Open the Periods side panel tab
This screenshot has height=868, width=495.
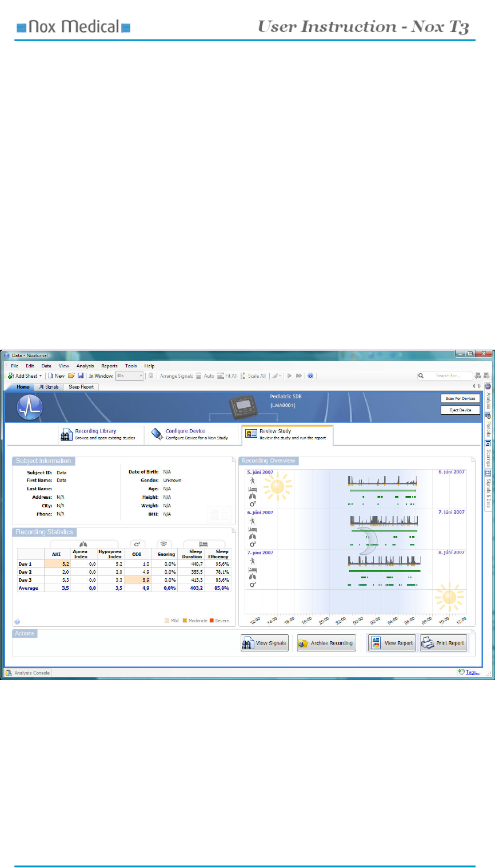tap(488, 425)
